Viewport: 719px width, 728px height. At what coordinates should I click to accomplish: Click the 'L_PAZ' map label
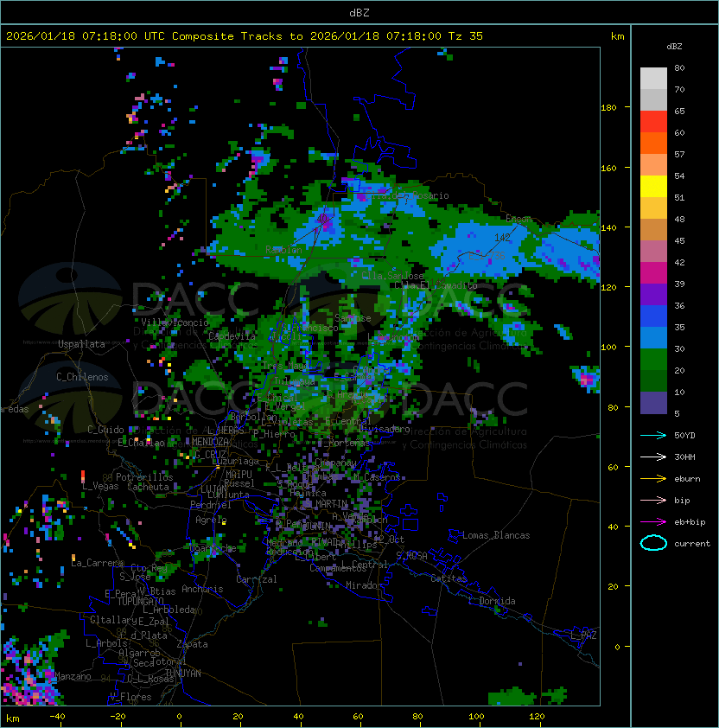583,635
